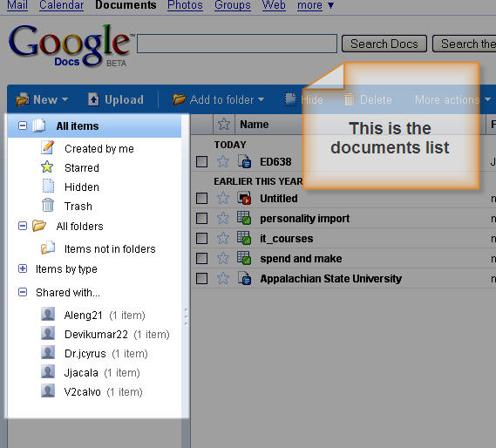This screenshot has height=448, width=496.
Task: Click the Hidden dotted page icon
Action: (48, 186)
